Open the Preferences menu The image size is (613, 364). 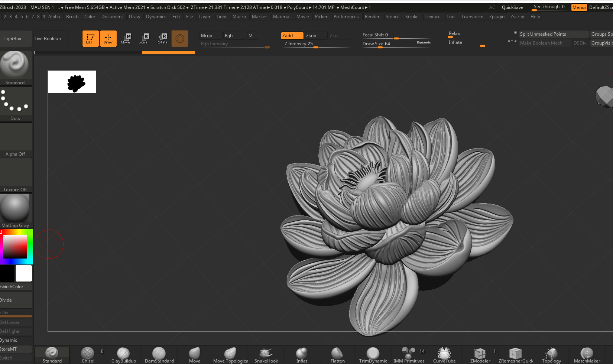[346, 17]
